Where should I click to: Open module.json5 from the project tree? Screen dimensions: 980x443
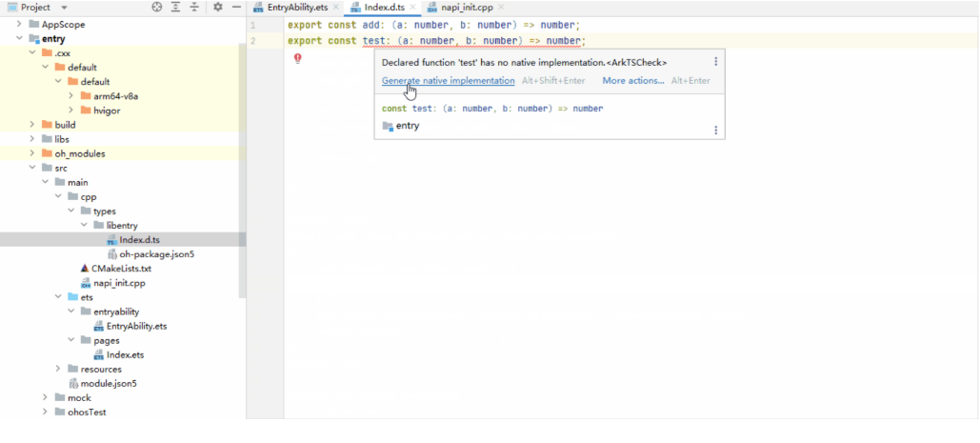coord(108,383)
